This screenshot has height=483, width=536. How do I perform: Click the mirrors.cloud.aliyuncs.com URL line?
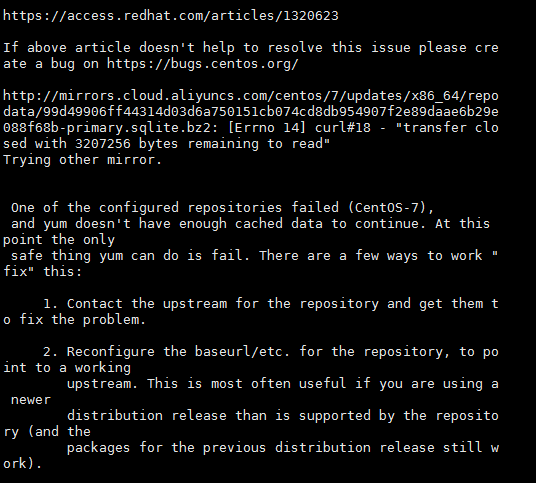tap(251, 96)
